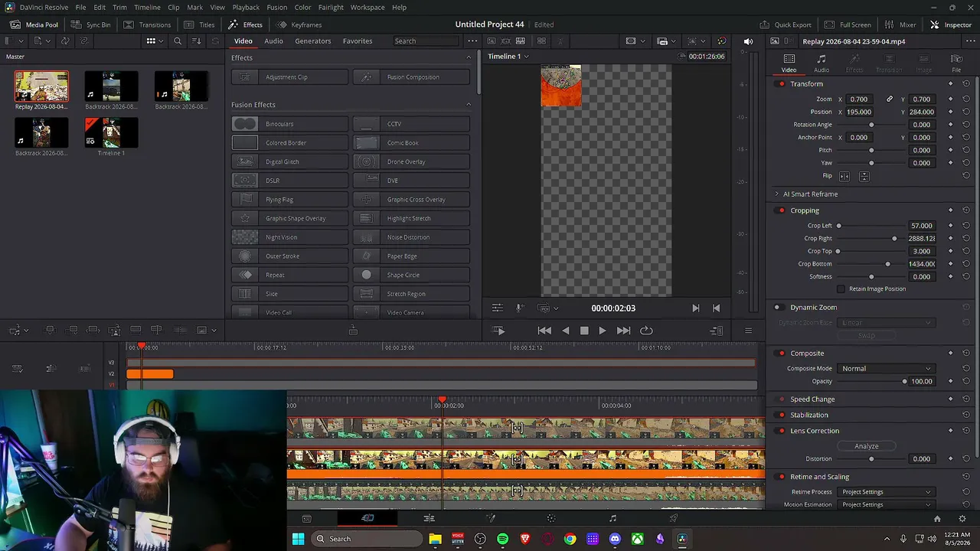Click the effects Search field

point(425,41)
